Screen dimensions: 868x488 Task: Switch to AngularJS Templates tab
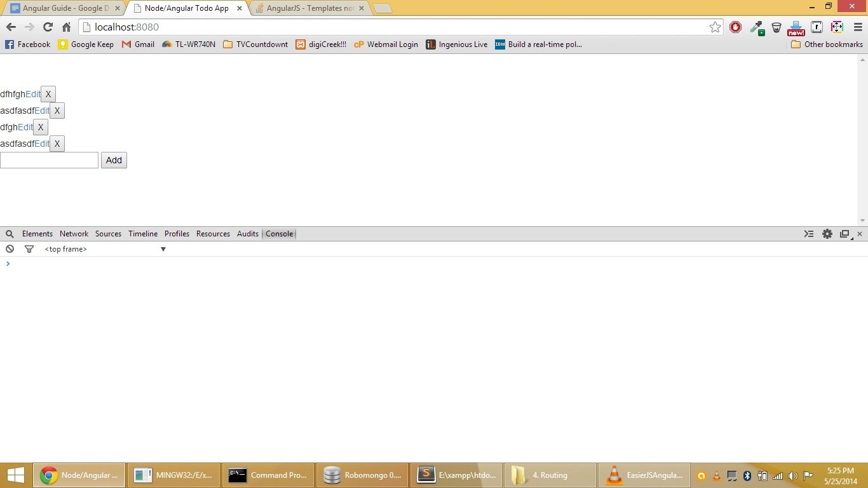[311, 8]
